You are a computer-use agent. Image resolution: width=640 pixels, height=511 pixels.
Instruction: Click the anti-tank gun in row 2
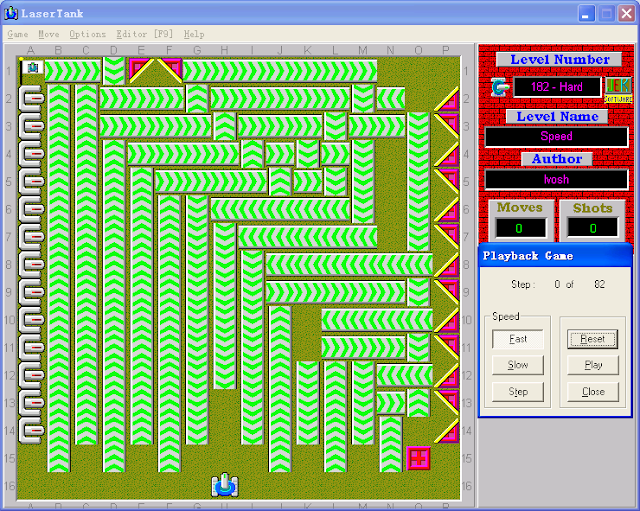coord(31,99)
